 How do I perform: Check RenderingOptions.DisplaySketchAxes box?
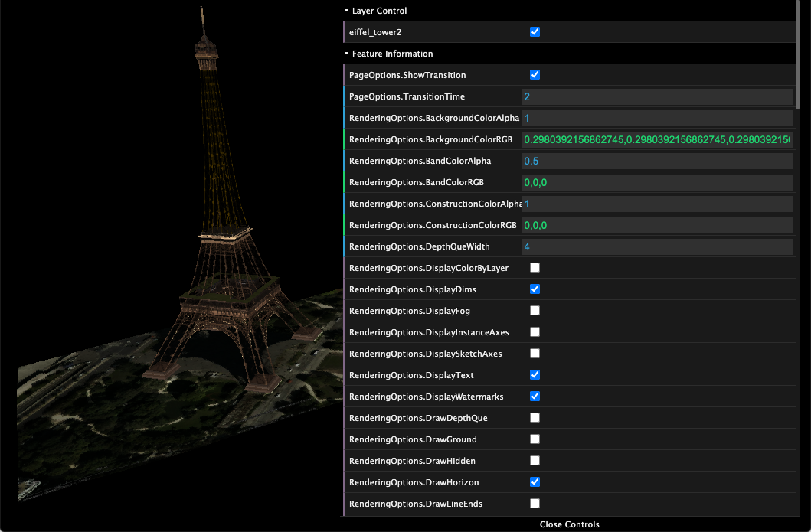click(x=535, y=354)
